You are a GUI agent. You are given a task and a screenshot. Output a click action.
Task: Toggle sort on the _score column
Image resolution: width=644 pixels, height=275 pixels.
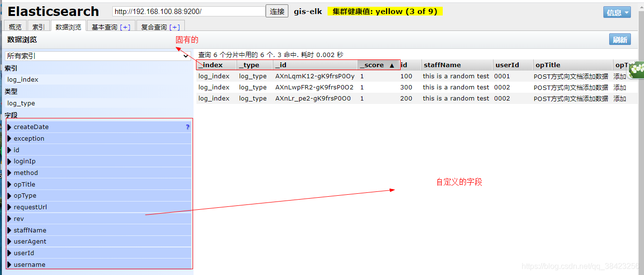click(378, 65)
